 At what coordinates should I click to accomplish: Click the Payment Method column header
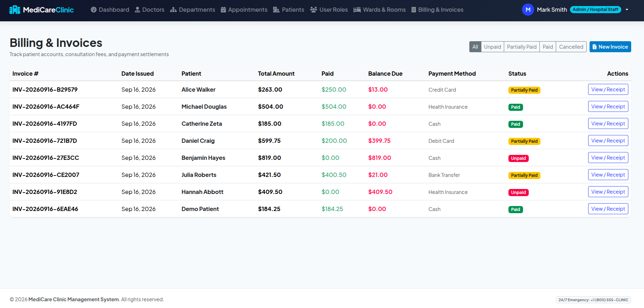(452, 74)
